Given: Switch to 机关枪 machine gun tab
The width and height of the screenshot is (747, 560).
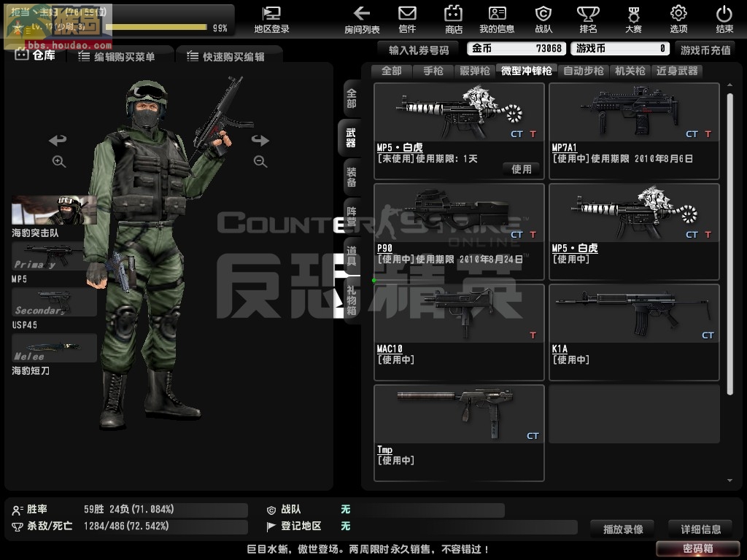Looking at the screenshot, I should [630, 71].
